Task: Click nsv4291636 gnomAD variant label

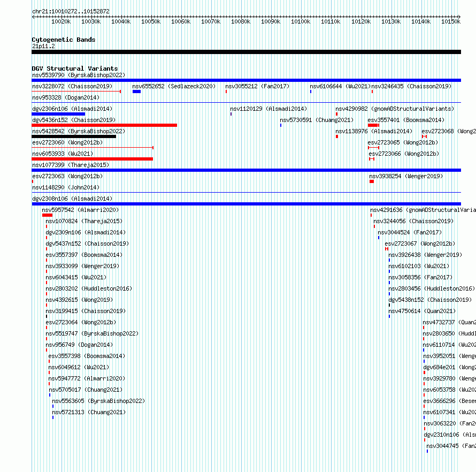Action: pos(423,210)
